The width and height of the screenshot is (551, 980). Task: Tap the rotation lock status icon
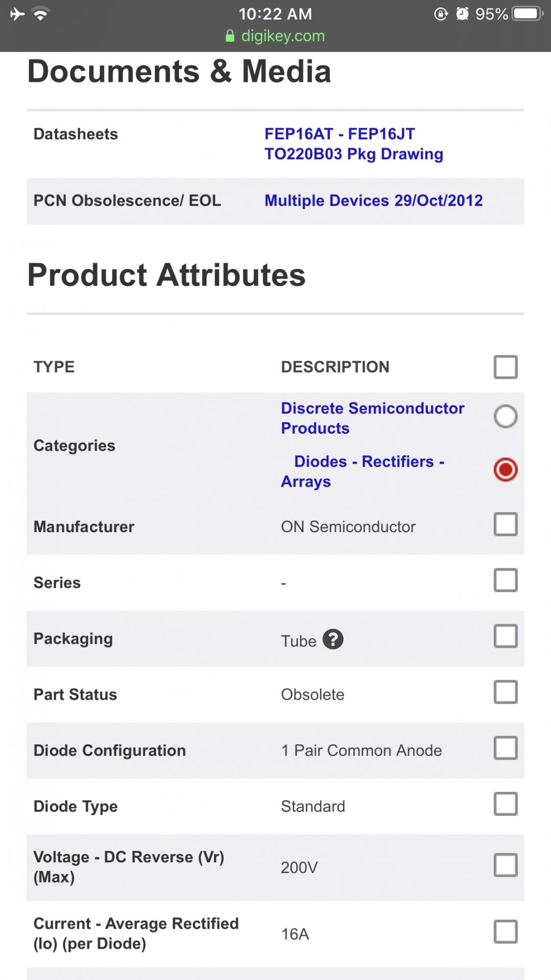point(441,14)
